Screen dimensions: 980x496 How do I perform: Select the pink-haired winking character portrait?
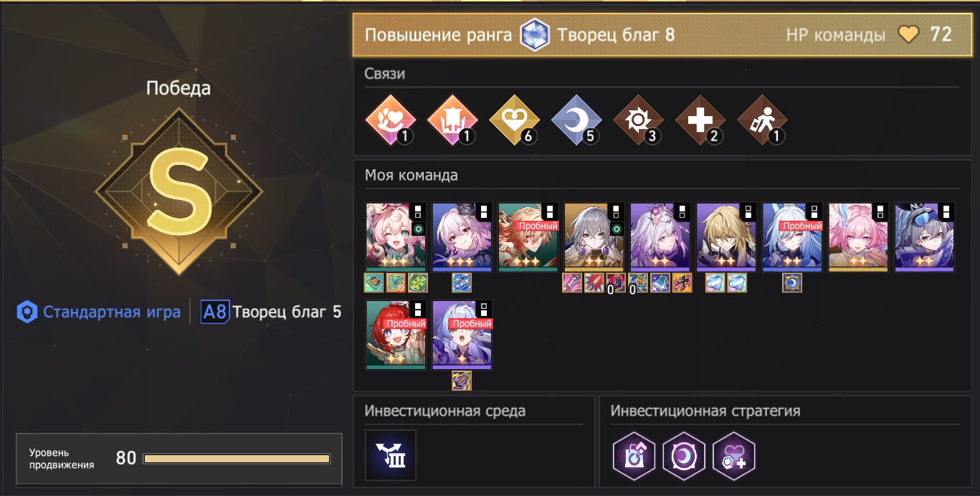click(x=396, y=237)
